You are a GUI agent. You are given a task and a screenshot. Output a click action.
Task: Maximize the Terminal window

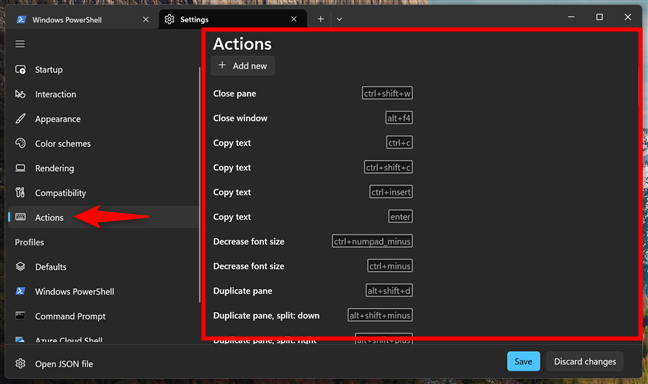(x=599, y=17)
